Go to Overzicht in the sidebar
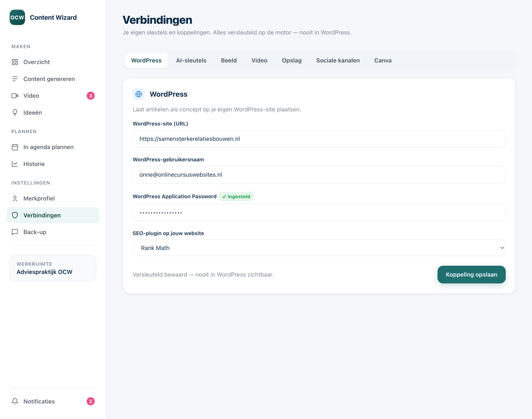 point(53,62)
